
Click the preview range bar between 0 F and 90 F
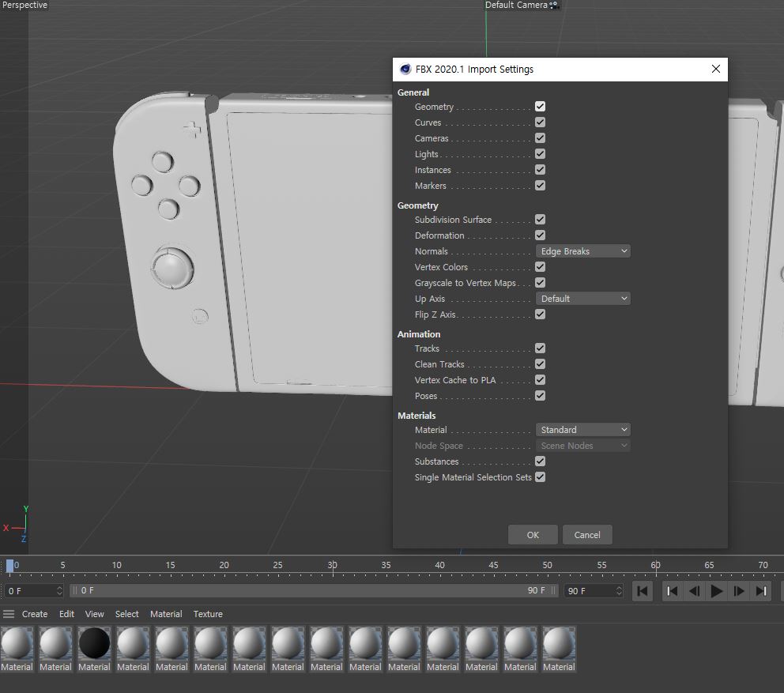[x=314, y=590]
